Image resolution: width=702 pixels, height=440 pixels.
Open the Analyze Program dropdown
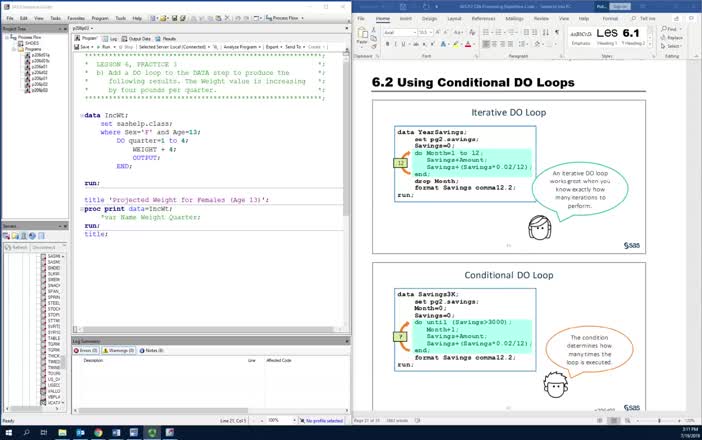(x=259, y=47)
